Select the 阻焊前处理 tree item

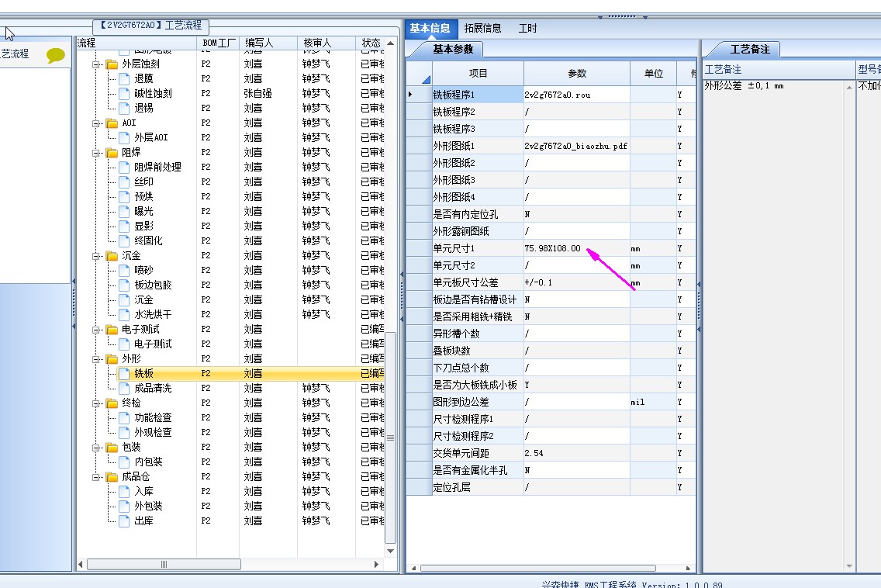click(158, 167)
